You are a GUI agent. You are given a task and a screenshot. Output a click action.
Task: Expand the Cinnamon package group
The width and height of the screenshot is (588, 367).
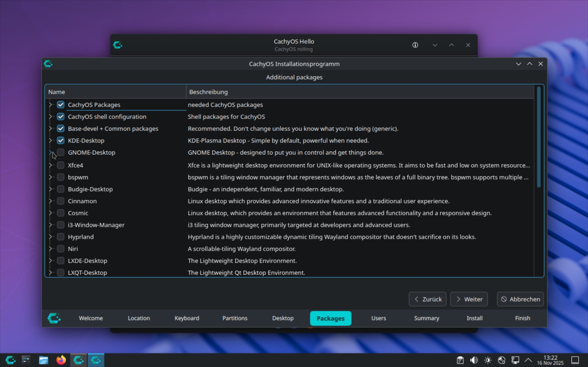50,201
